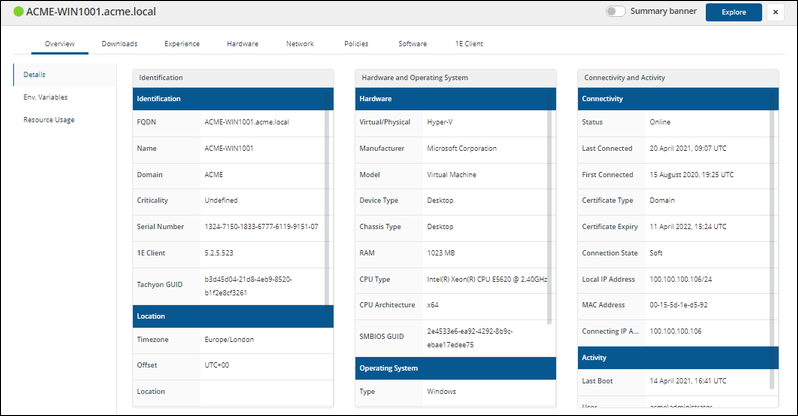This screenshot has width=798, height=416.
Task: Open the Experience tab
Action: point(182,44)
